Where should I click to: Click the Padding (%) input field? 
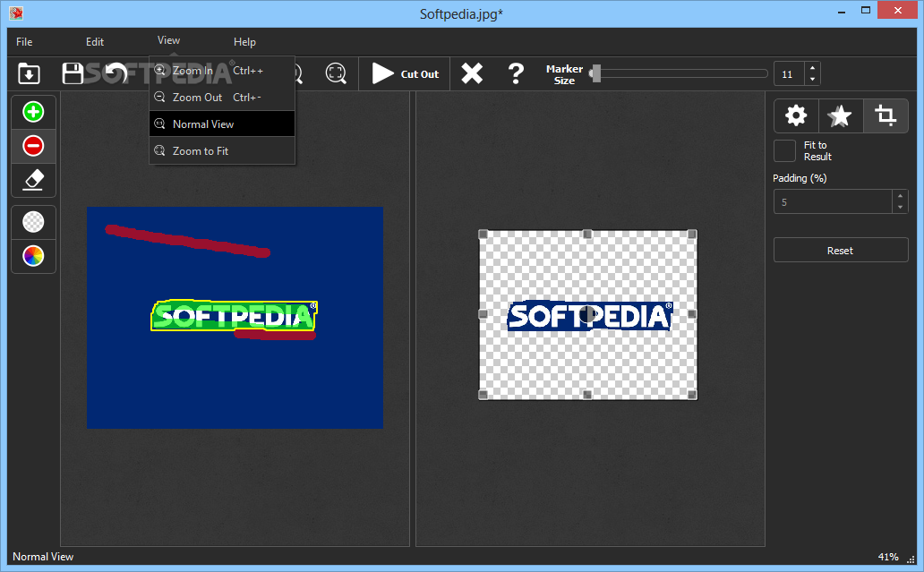[x=833, y=202]
